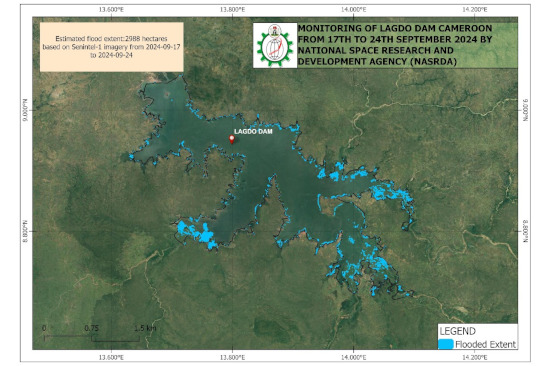
Task: Click the red Lagdo Dam location pin
Action: pyautogui.click(x=232, y=140)
